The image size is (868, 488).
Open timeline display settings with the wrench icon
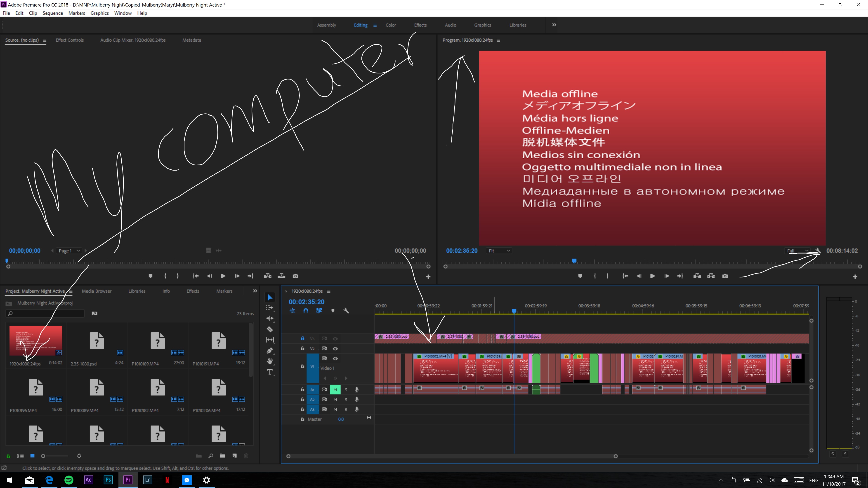[x=347, y=310]
